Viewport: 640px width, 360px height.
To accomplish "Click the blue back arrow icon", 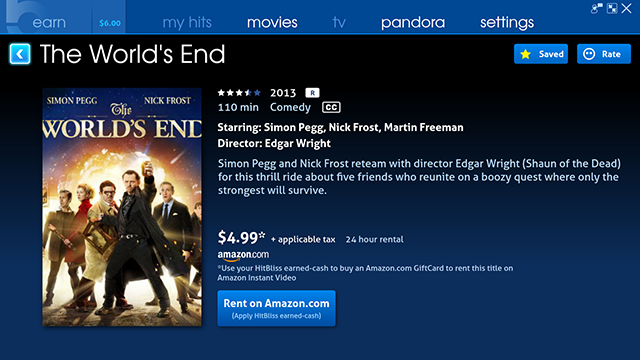I will click(x=20, y=54).
